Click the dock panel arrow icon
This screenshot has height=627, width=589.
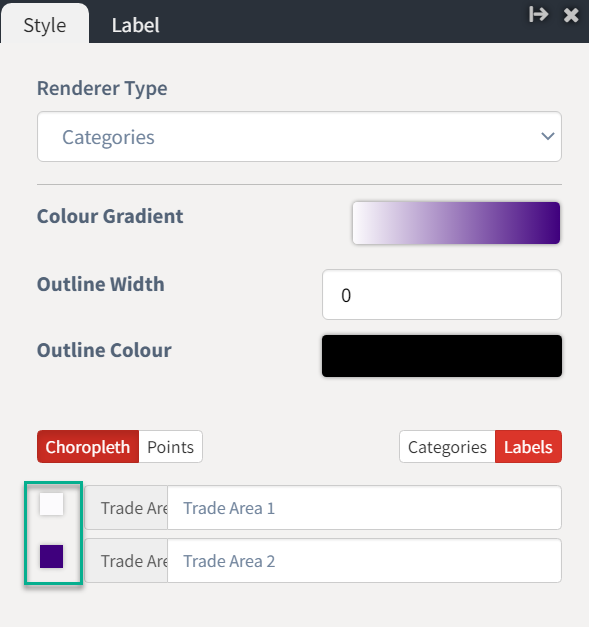point(538,15)
